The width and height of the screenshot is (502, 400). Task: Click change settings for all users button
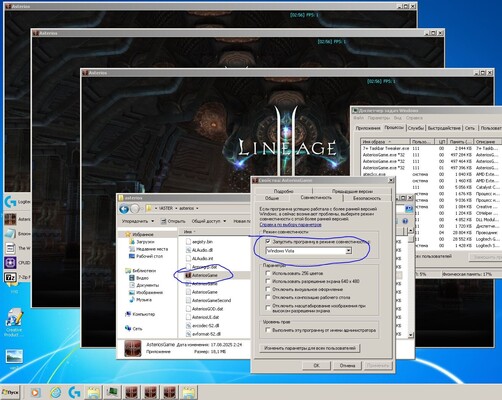click(310, 348)
